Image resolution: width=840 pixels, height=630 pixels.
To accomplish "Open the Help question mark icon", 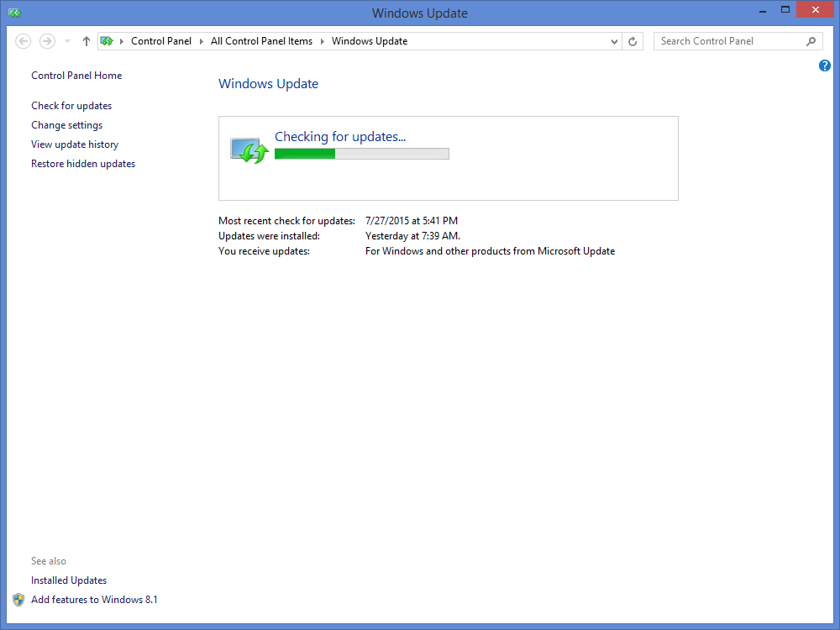I will pos(825,66).
